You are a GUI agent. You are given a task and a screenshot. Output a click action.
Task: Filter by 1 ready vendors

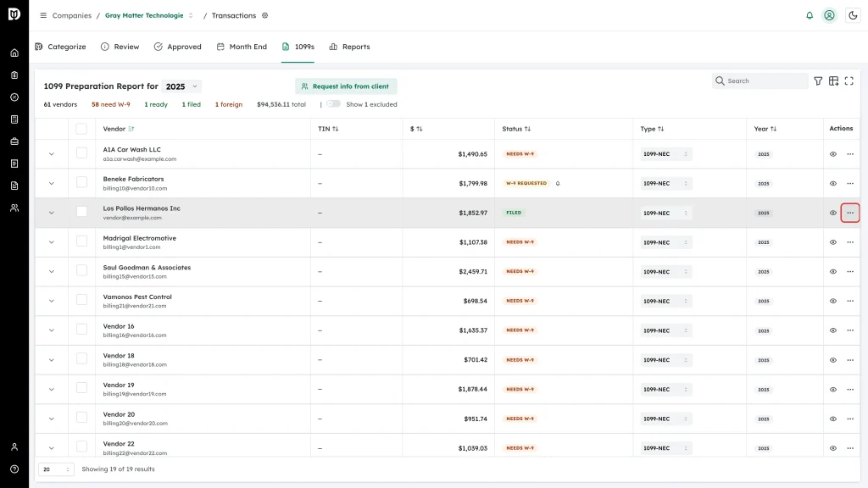156,104
